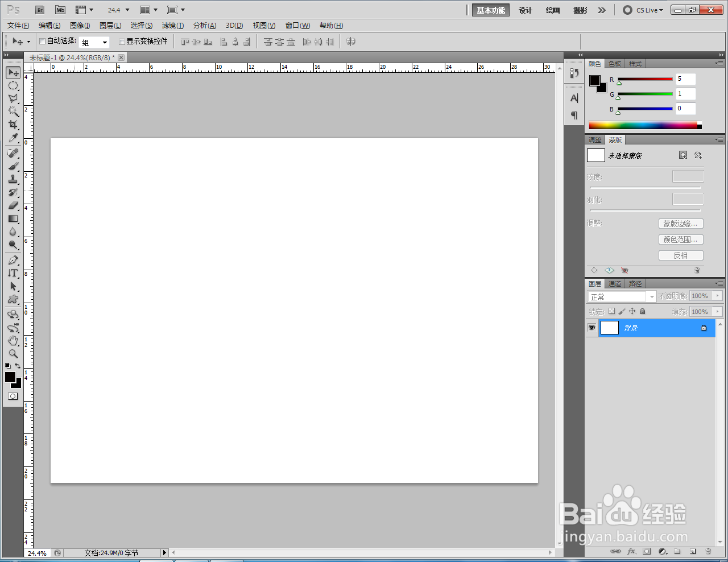Open the 填充 fill slider arrow
The height and width of the screenshot is (562, 728).
[718, 312]
